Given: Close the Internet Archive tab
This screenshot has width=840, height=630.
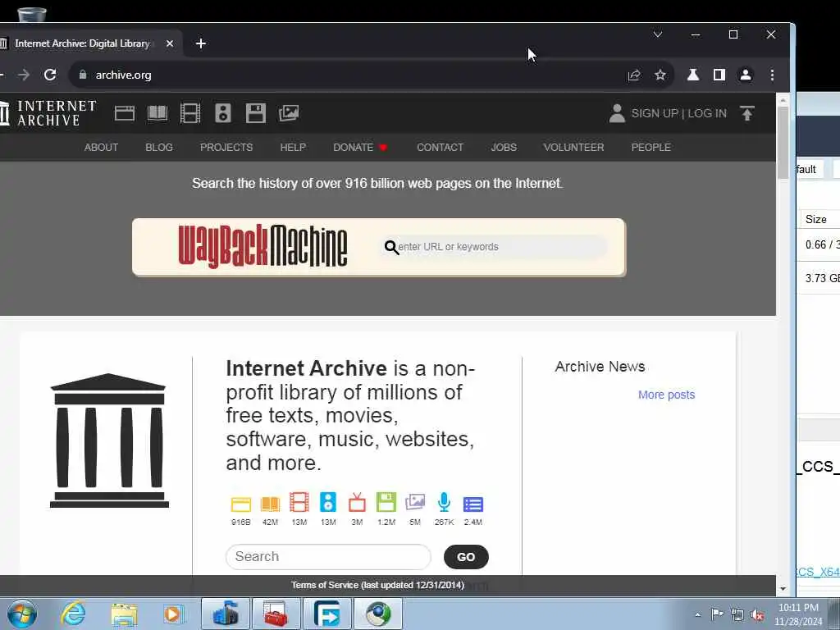Looking at the screenshot, I should click(170, 43).
